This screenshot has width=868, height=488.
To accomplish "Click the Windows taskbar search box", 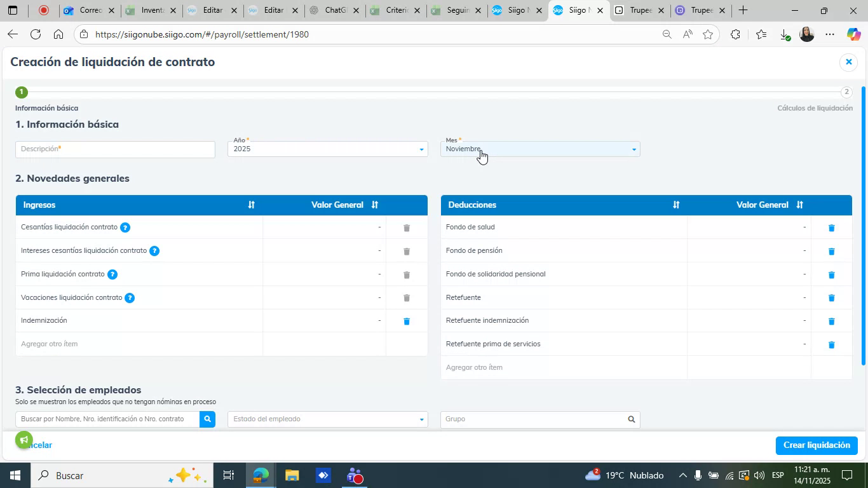I will point(121,475).
